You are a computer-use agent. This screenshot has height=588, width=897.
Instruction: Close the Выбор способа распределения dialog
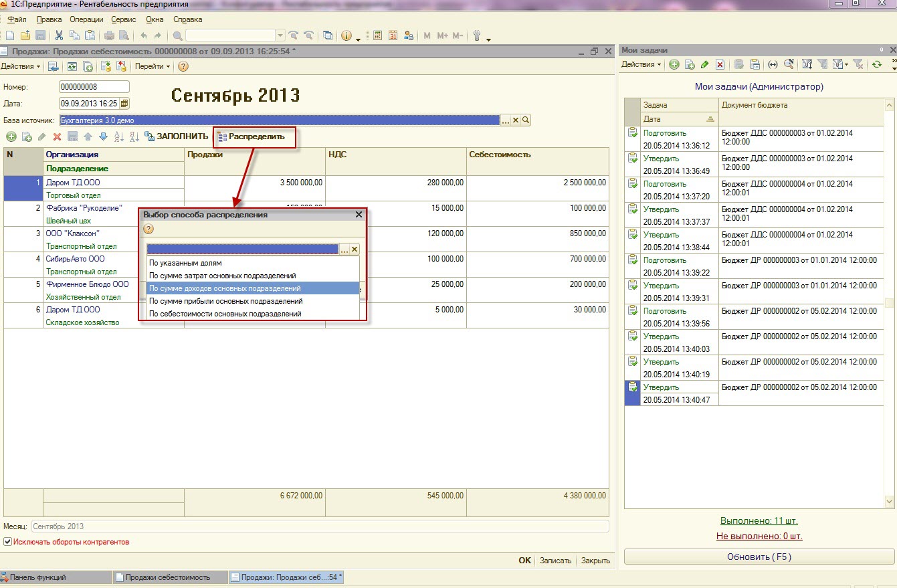pos(359,215)
